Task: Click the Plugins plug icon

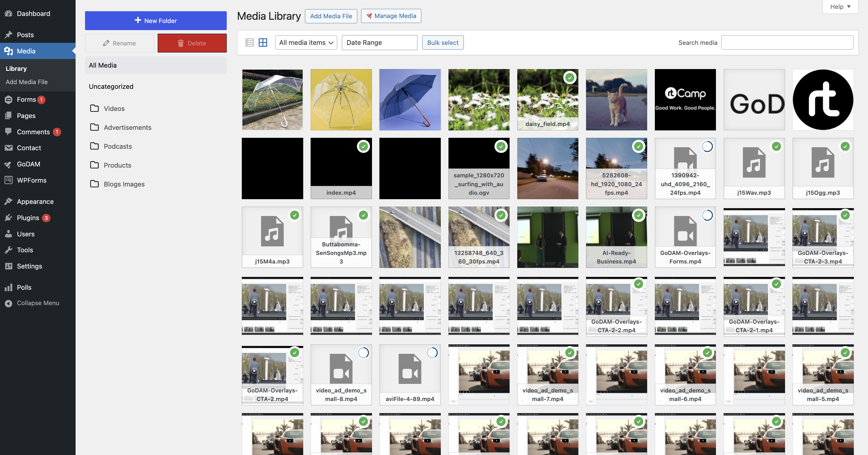Action: click(x=9, y=217)
